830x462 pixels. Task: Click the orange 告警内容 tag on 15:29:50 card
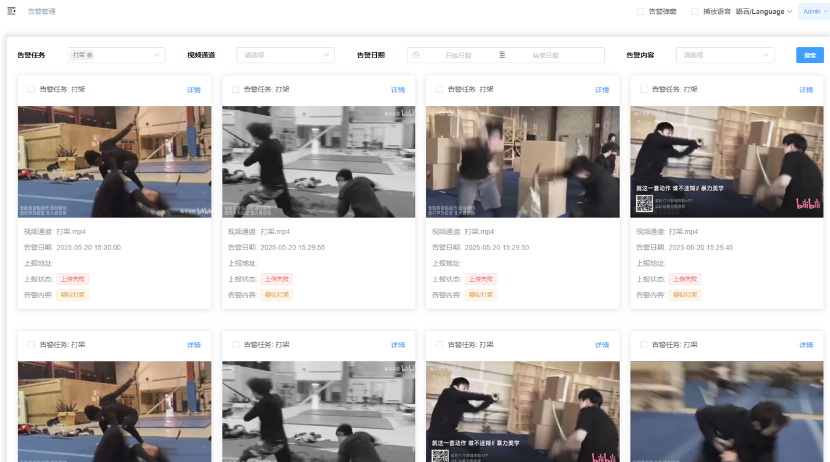[x=481, y=295]
